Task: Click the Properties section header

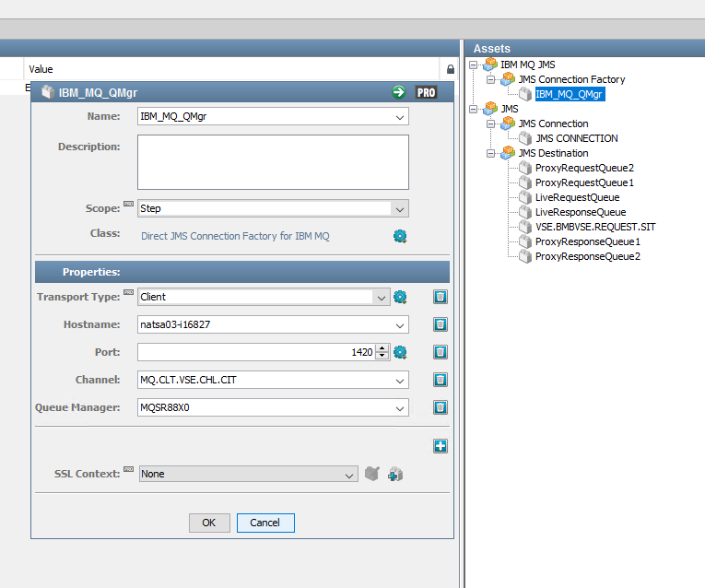Action: point(242,272)
